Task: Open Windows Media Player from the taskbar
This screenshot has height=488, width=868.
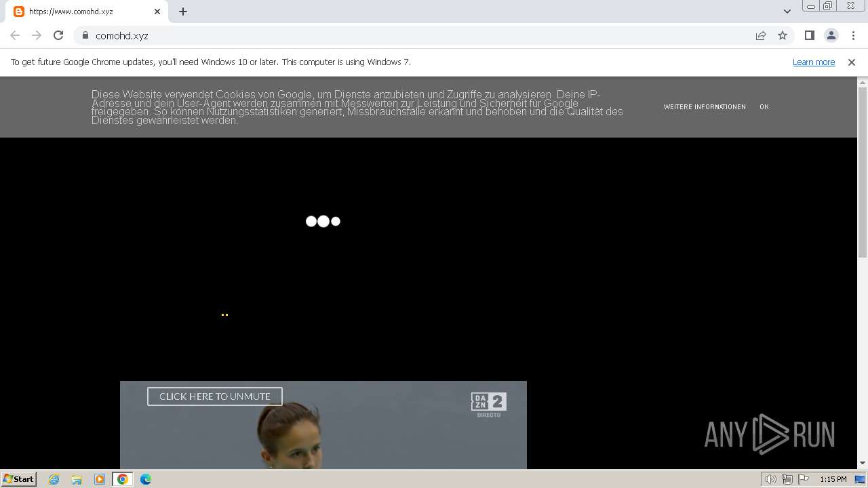Action: [x=100, y=479]
